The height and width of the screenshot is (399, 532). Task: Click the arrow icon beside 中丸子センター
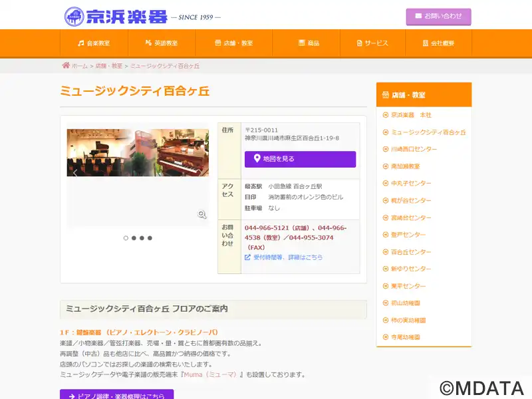click(386, 184)
